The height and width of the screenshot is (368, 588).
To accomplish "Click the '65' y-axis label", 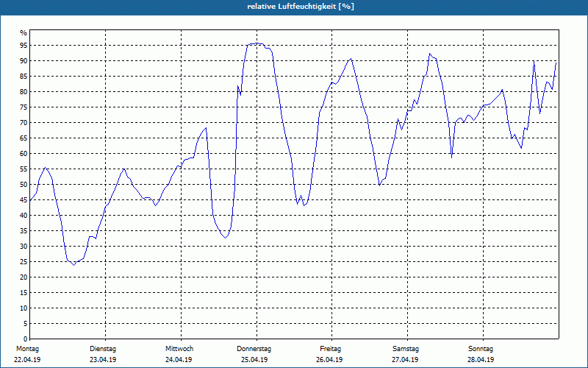I will pyautogui.click(x=24, y=138).
